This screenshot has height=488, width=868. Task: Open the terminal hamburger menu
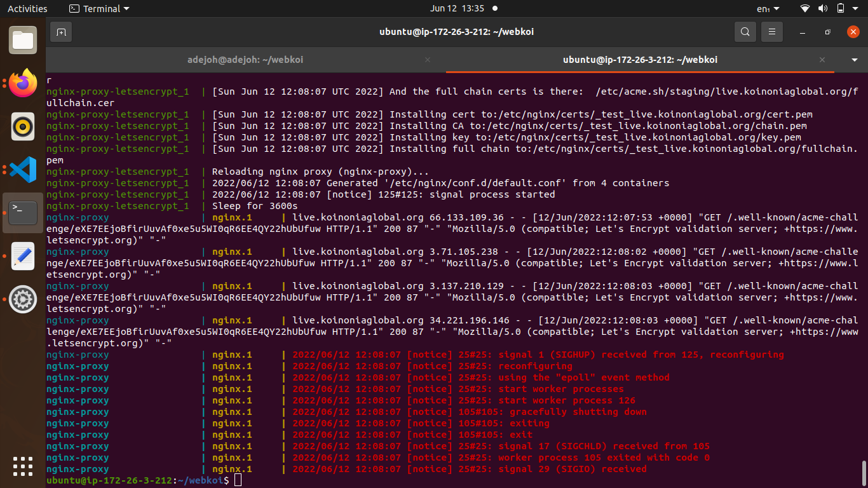click(x=771, y=31)
